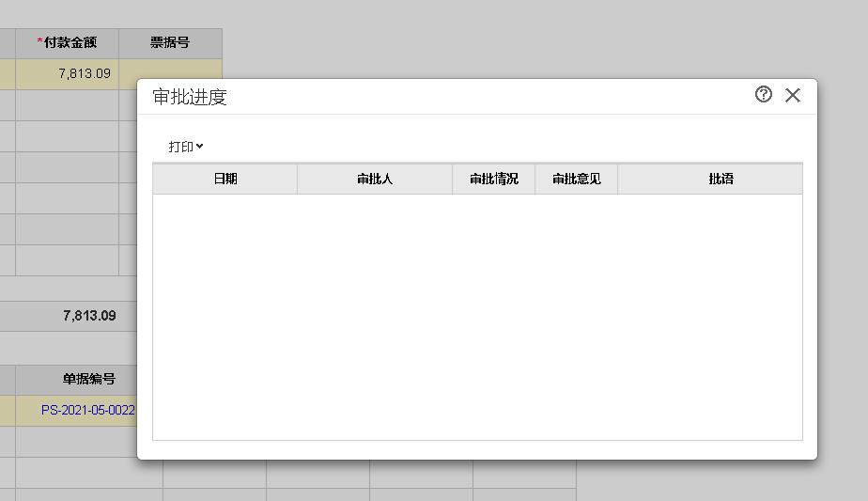
Task: Open help for the 审批进度 dialog
Action: (x=764, y=94)
